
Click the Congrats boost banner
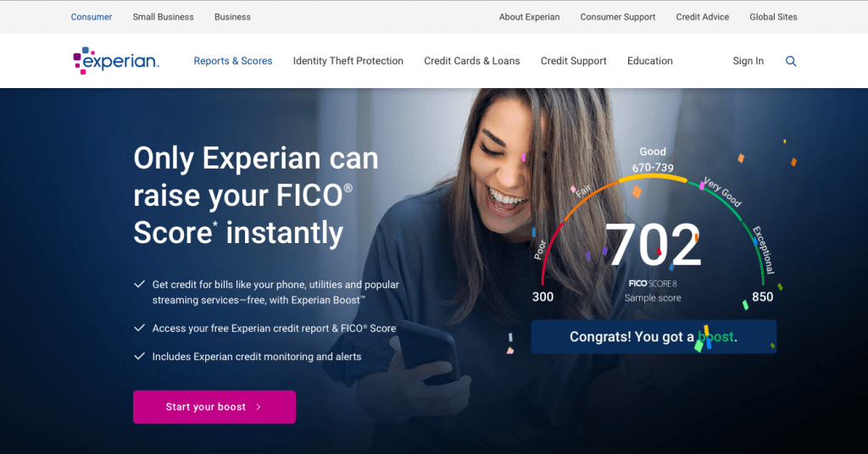point(654,337)
